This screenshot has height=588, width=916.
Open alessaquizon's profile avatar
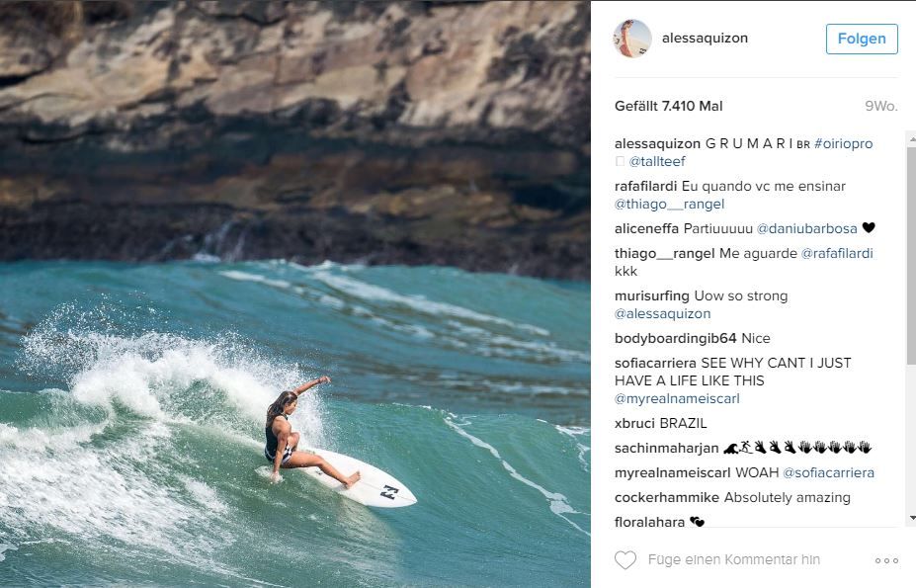tap(632, 39)
